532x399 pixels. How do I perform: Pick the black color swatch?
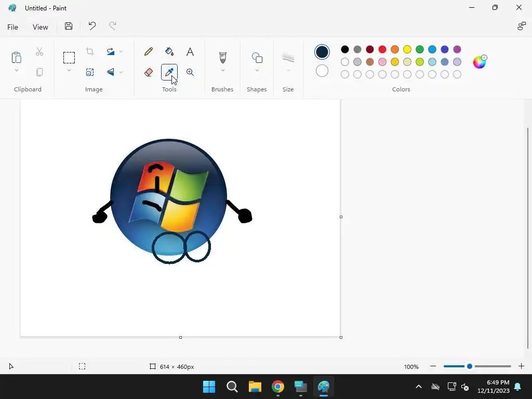pos(345,49)
